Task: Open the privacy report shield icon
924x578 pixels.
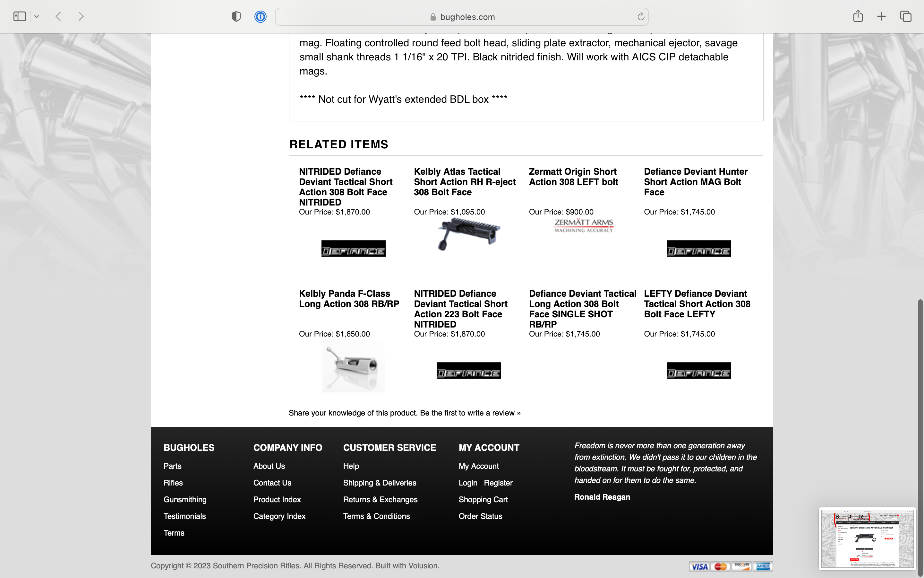Action: [236, 16]
